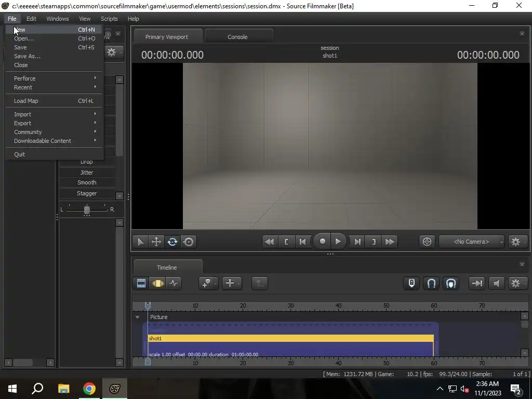Screen dimensions: 532x399
Task: Step to previous frame button
Action: tap(302, 242)
